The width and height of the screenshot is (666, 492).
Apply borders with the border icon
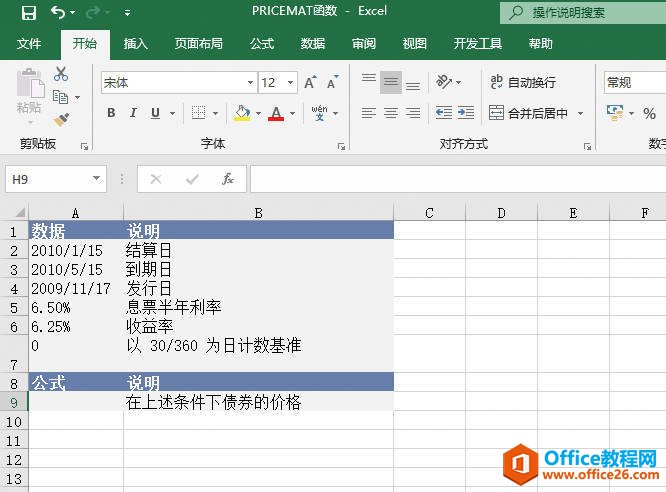[198, 113]
